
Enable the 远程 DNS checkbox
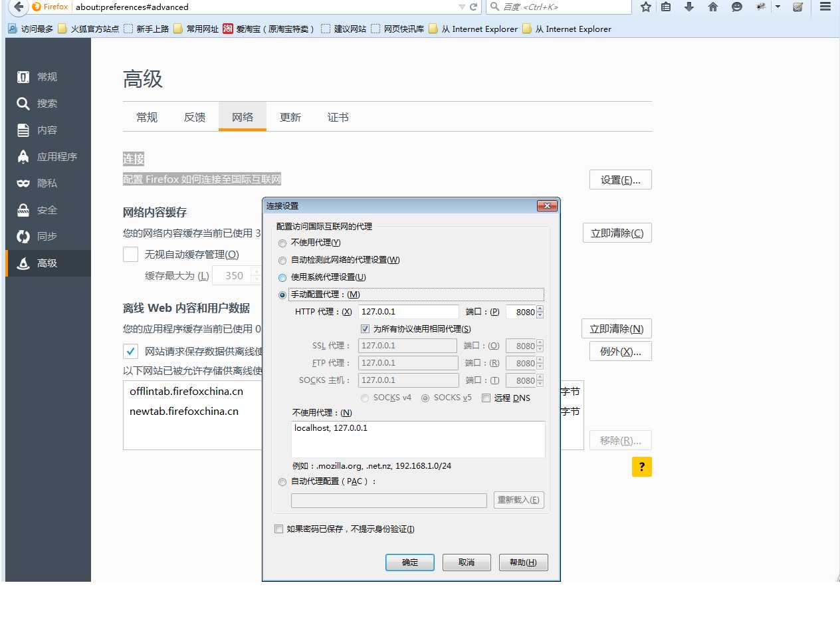(486, 398)
